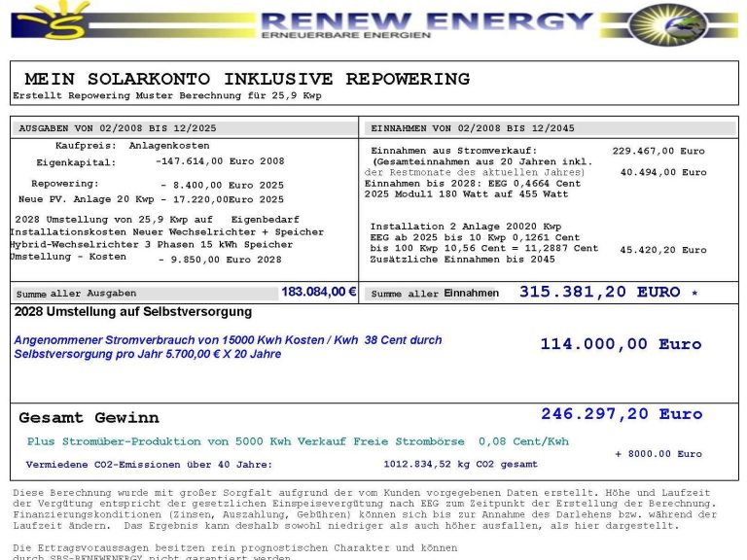
Task: Click the globe sunburst emblem
Action: [668, 23]
